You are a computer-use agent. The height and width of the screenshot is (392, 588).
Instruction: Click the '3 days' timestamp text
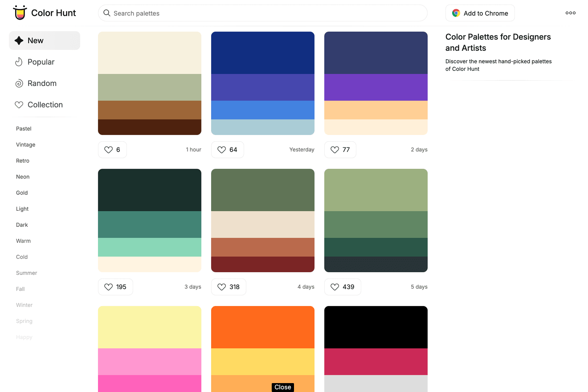coord(193,287)
